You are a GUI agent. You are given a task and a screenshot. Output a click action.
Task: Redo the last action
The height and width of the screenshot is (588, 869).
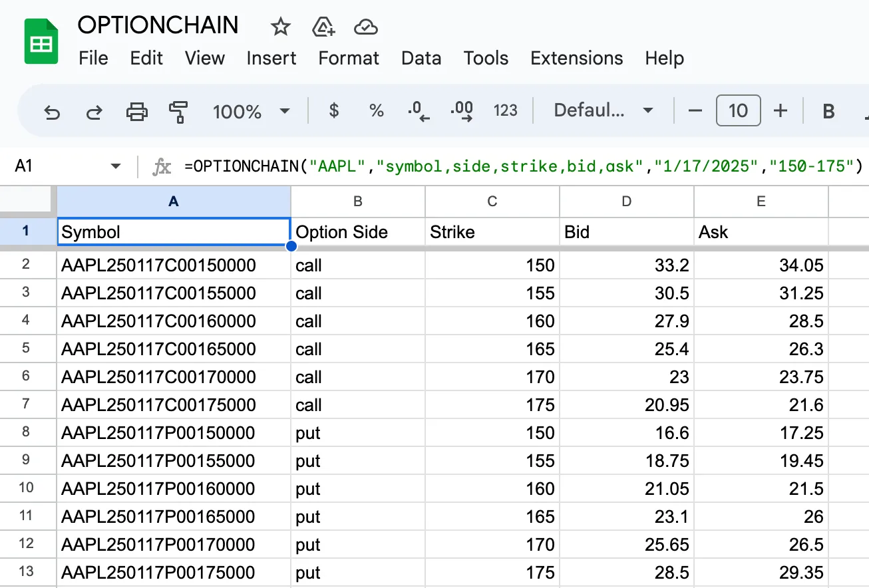point(94,111)
